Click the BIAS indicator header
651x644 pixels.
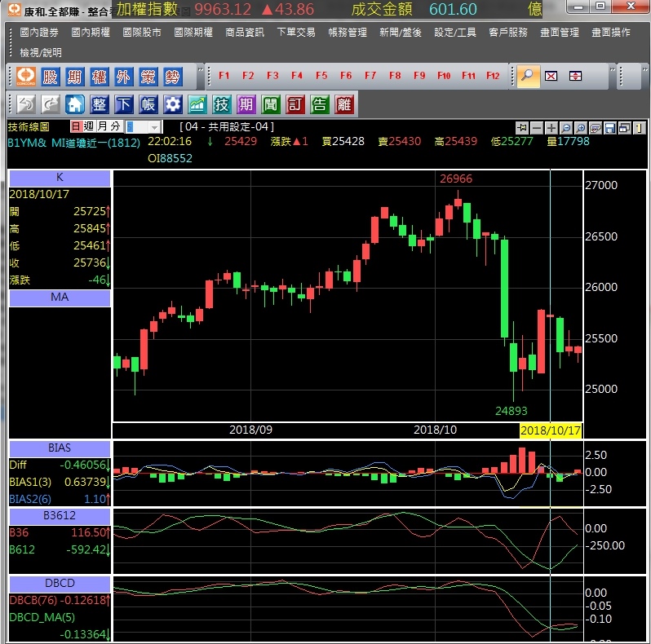60,448
